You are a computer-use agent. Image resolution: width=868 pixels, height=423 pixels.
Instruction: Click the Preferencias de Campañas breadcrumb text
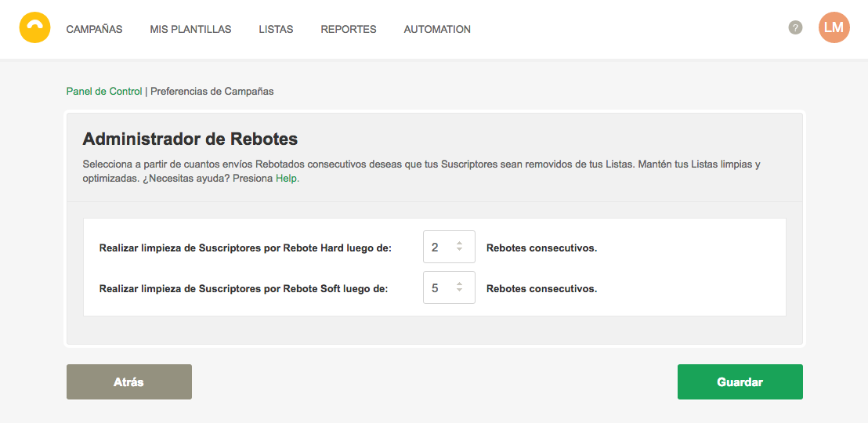(212, 91)
